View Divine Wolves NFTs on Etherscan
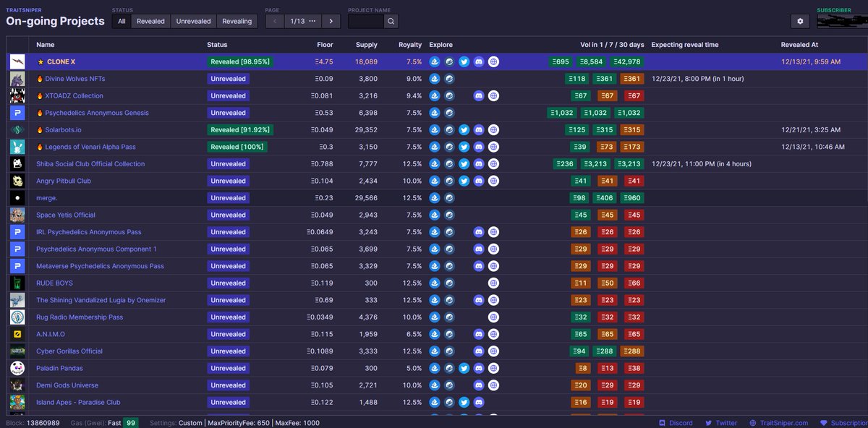 click(448, 78)
